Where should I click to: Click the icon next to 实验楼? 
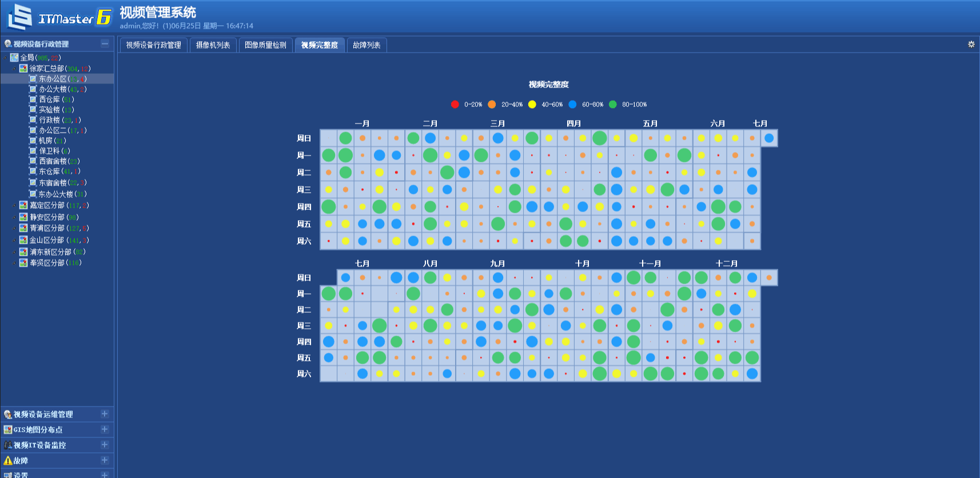(33, 110)
